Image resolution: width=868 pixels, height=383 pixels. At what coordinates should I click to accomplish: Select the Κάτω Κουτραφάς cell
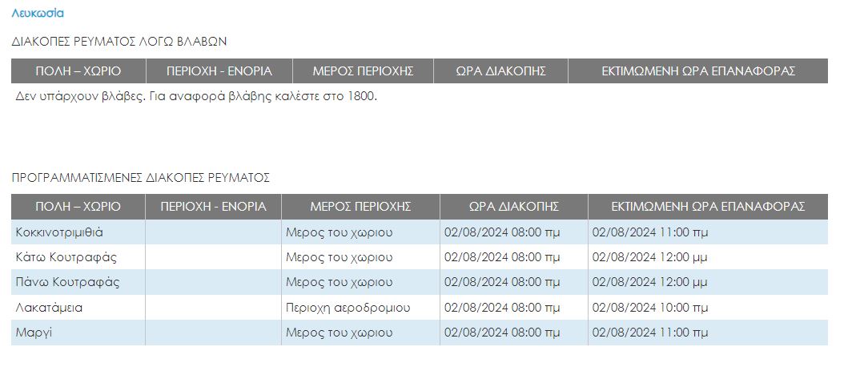(x=78, y=257)
